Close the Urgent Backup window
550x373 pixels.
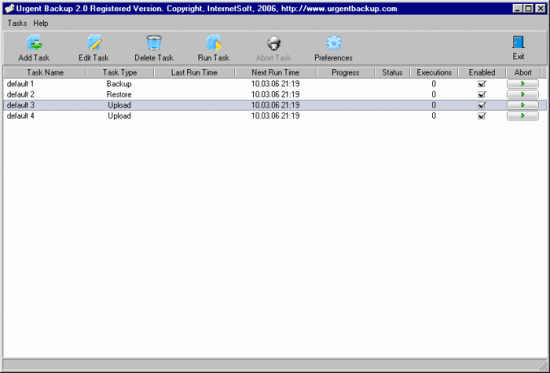click(541, 8)
